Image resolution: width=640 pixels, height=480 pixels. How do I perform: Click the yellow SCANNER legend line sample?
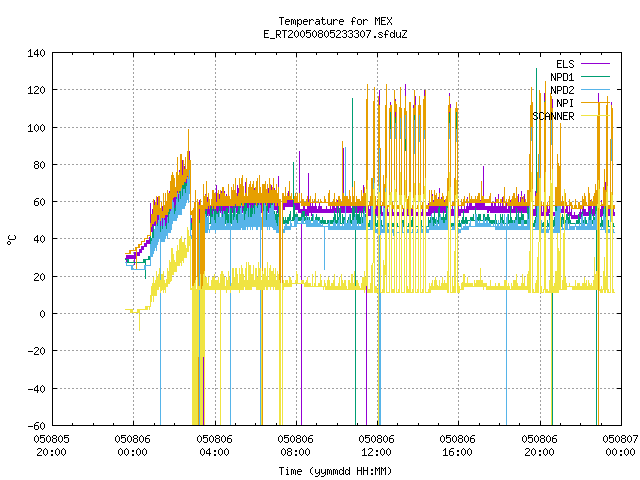pyautogui.click(x=595, y=116)
